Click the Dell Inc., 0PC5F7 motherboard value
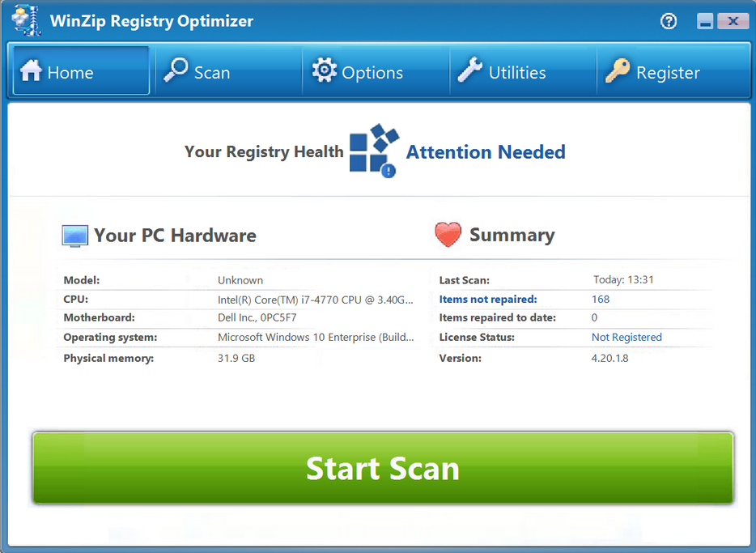The height and width of the screenshot is (553, 756). coord(257,317)
